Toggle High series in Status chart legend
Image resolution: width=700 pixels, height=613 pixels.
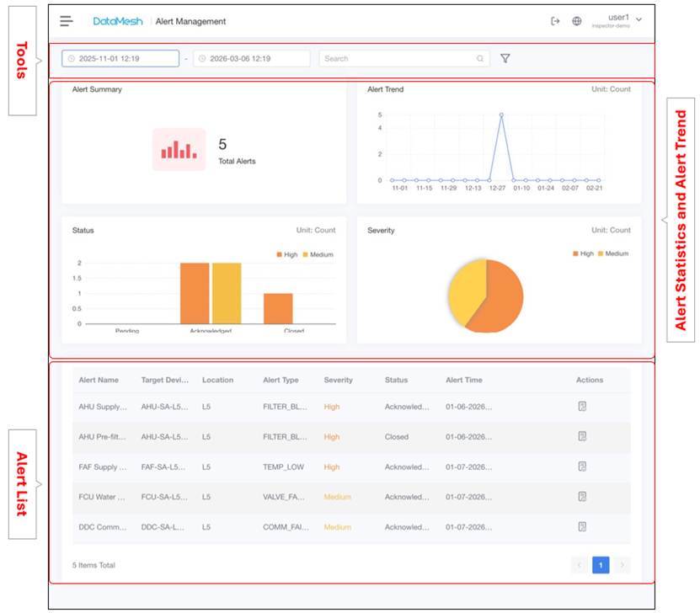(286, 254)
